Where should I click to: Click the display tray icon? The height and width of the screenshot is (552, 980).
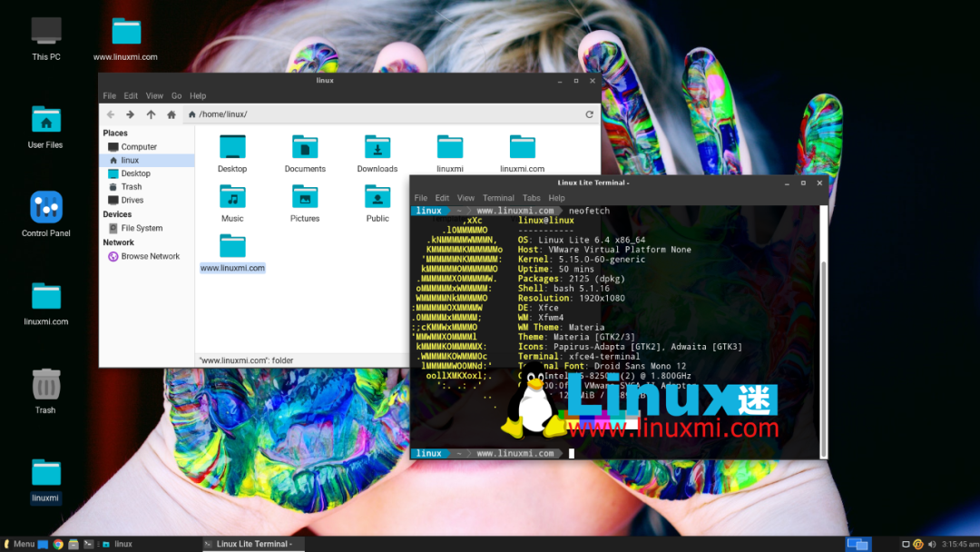(905, 545)
